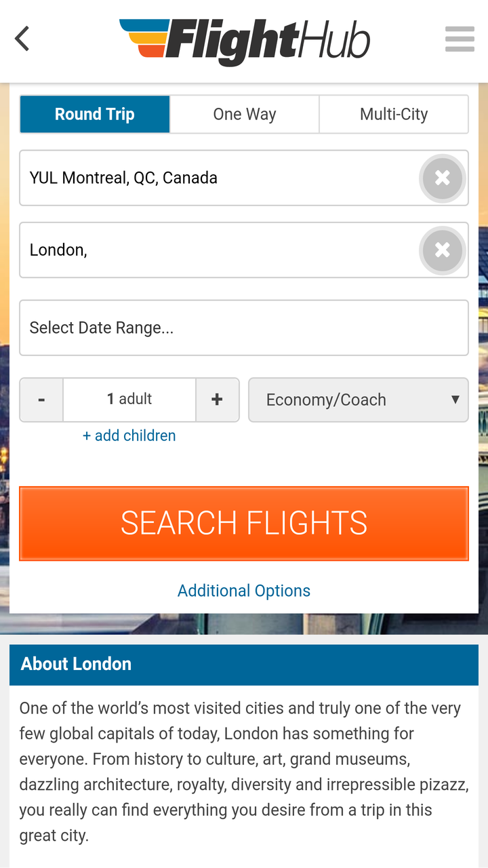Expand the Economy/Coach class dropdown
488x868 pixels.
click(x=359, y=400)
